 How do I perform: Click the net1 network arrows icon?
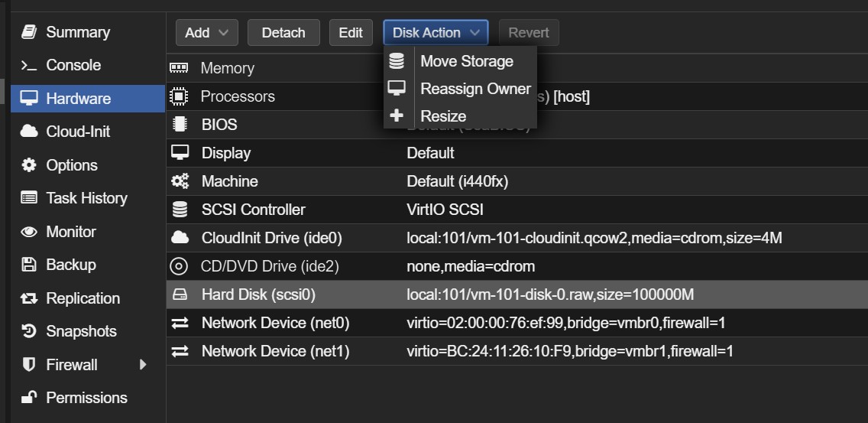(180, 351)
